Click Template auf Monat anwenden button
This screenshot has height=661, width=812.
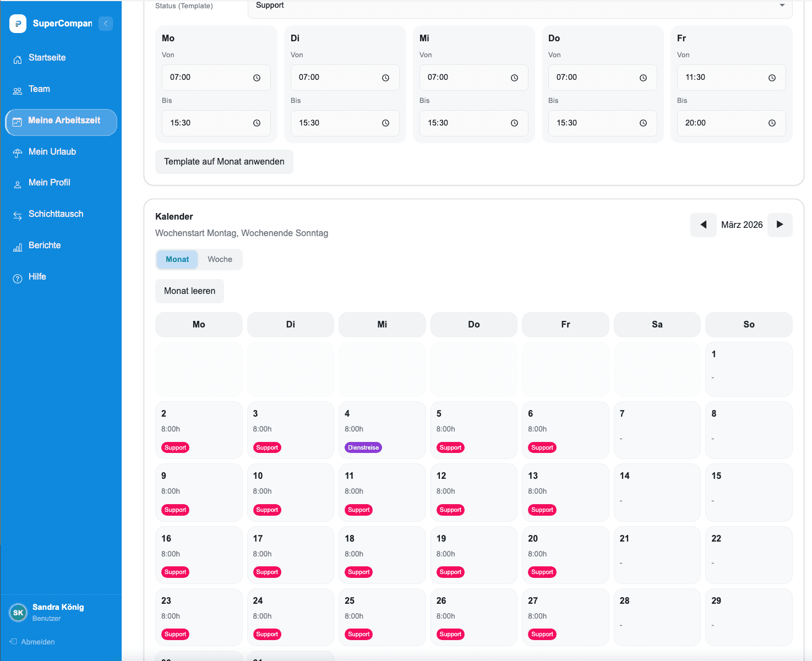[x=224, y=162]
